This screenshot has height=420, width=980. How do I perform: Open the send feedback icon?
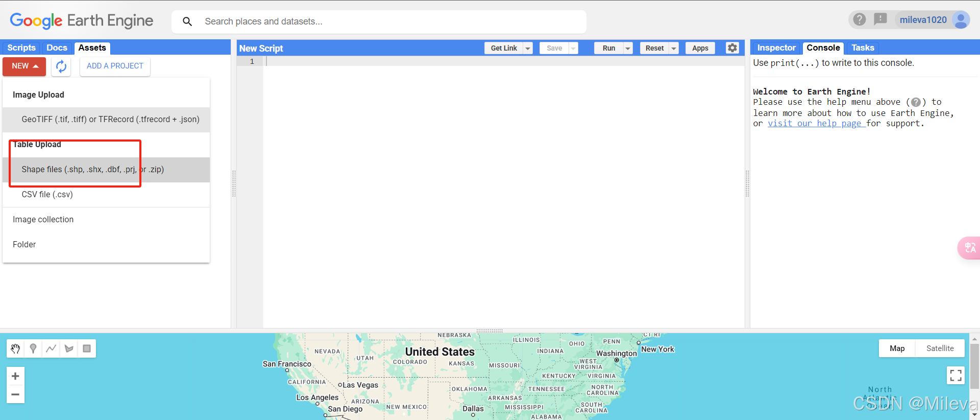[x=880, y=19]
